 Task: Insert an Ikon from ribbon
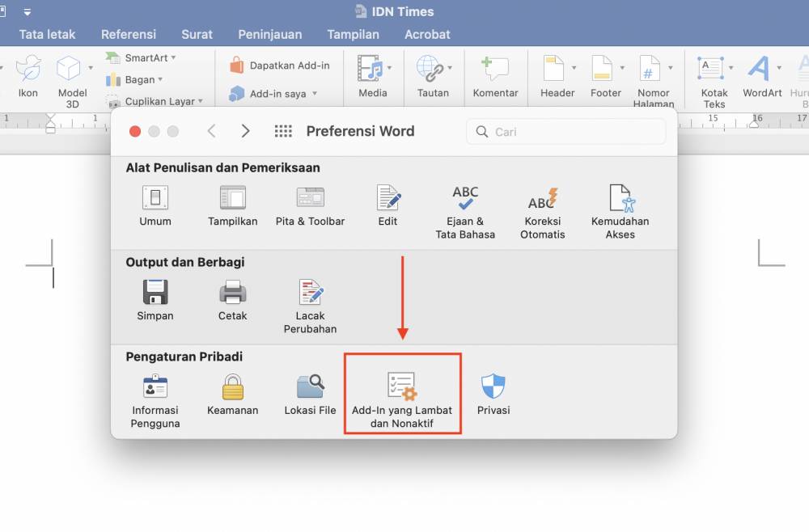click(x=28, y=76)
